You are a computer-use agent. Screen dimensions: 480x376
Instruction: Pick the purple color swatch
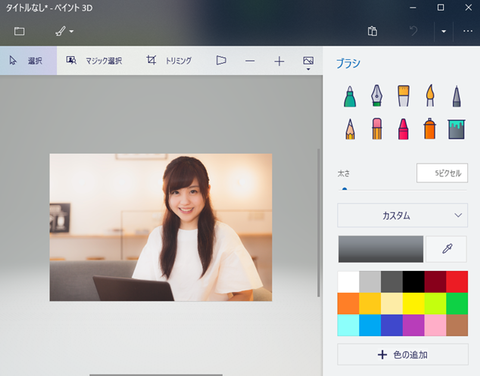pos(413,325)
